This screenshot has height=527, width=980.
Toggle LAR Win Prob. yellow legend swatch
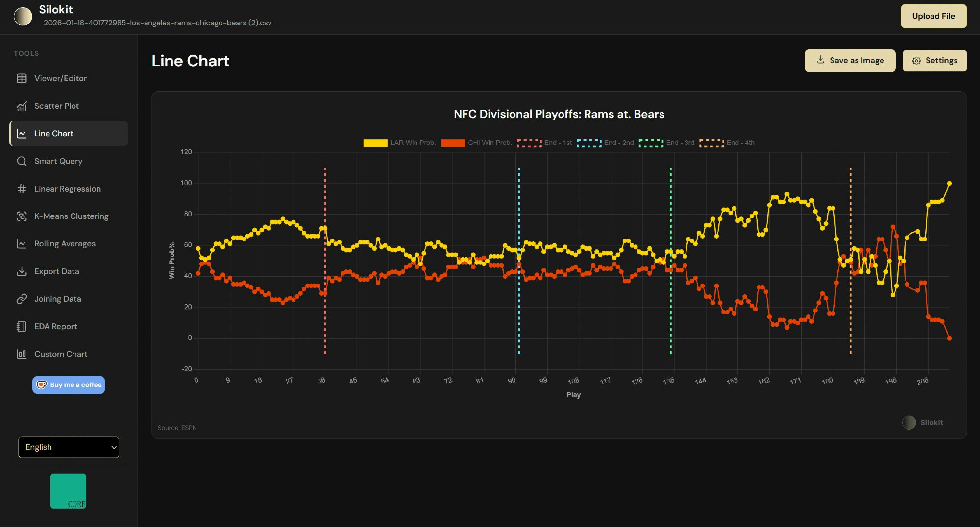[x=375, y=143]
